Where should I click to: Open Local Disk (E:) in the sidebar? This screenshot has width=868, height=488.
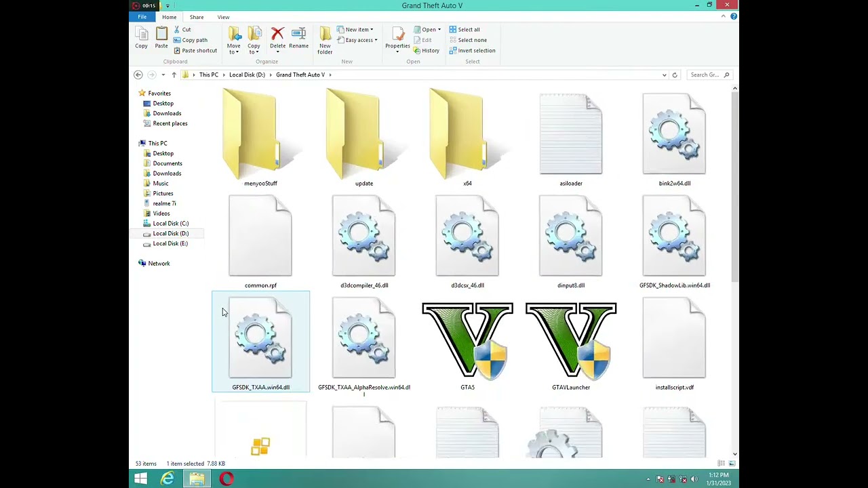pos(170,243)
